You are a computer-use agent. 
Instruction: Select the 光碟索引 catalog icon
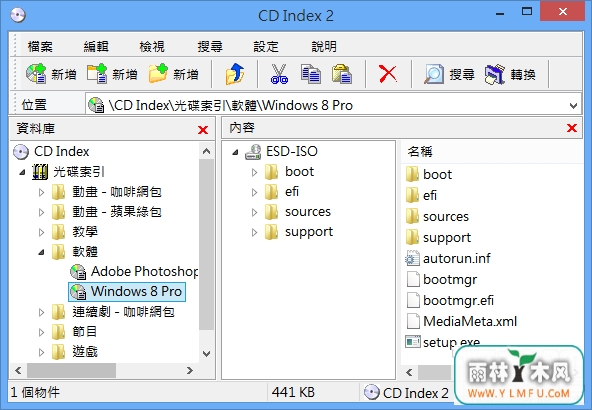point(40,172)
